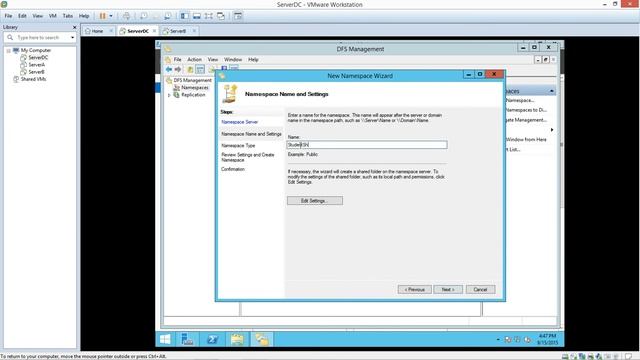This screenshot has width=640, height=360.
Task: Open the VMware Edit menu
Action: tap(22, 16)
